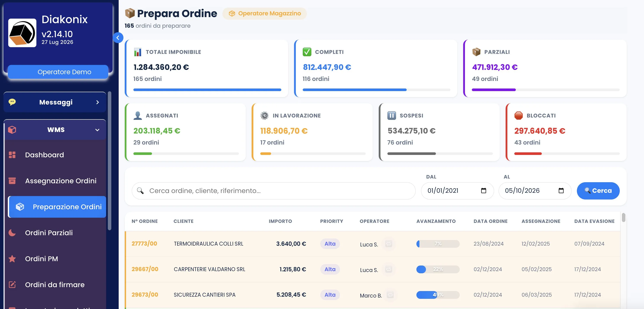This screenshot has width=644, height=309.
Task: Click the Alta priority badge on order 29667/00
Action: 330,269
